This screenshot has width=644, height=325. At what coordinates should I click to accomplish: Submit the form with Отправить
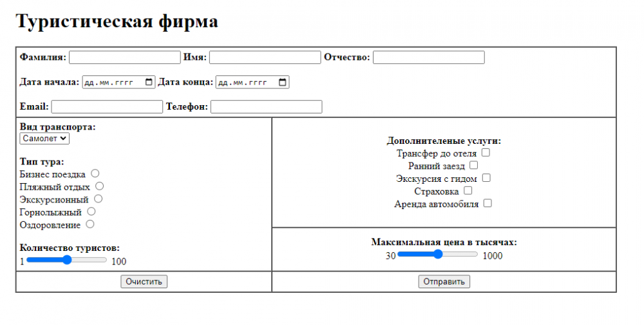444,282
